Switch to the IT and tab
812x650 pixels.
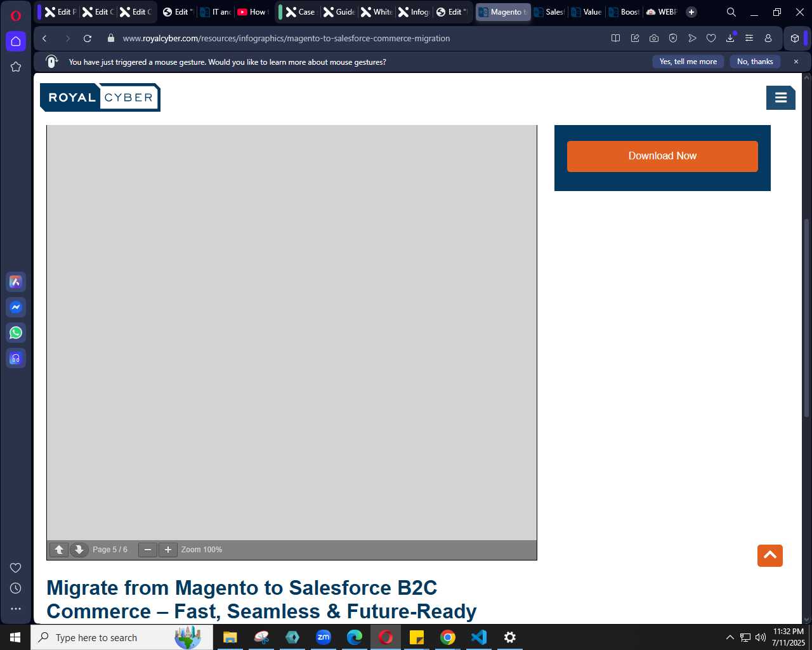(x=215, y=12)
